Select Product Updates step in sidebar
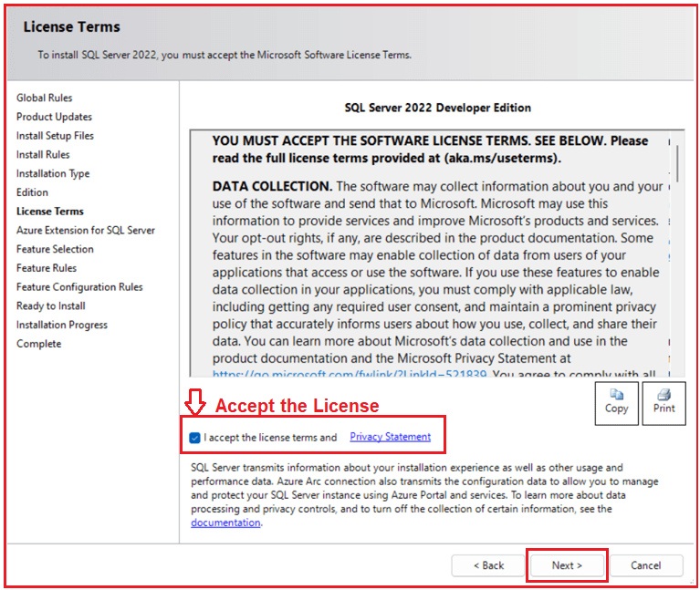The width and height of the screenshot is (700, 590). 54,117
